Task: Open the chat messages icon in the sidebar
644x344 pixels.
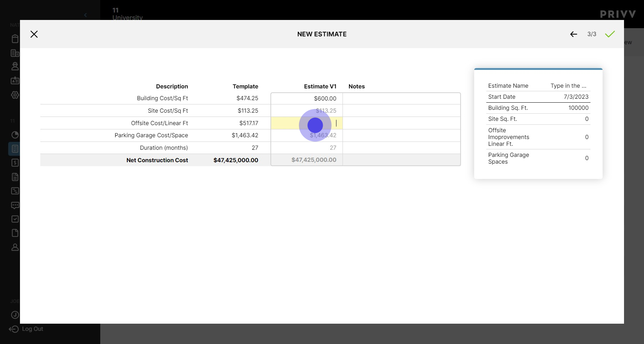Action: (x=15, y=205)
